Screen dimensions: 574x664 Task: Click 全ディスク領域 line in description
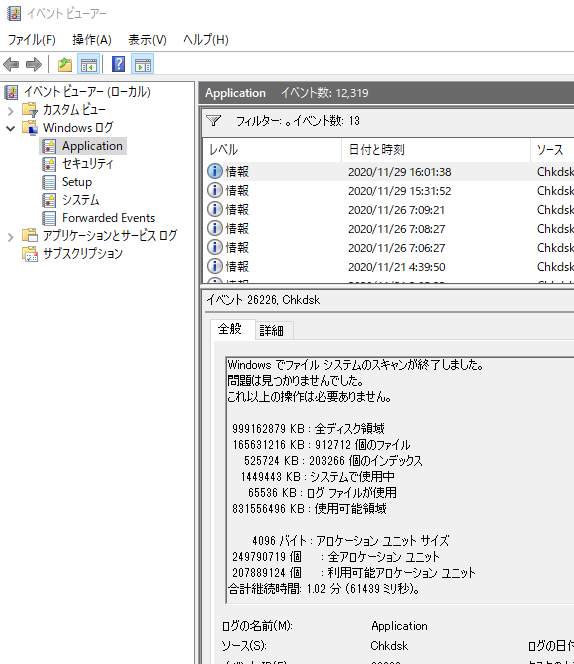(x=308, y=429)
